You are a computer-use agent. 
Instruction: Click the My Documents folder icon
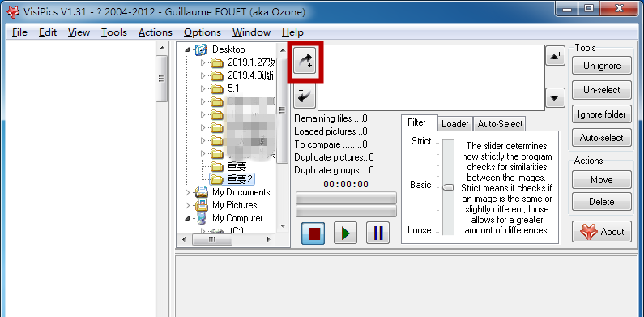(x=201, y=192)
